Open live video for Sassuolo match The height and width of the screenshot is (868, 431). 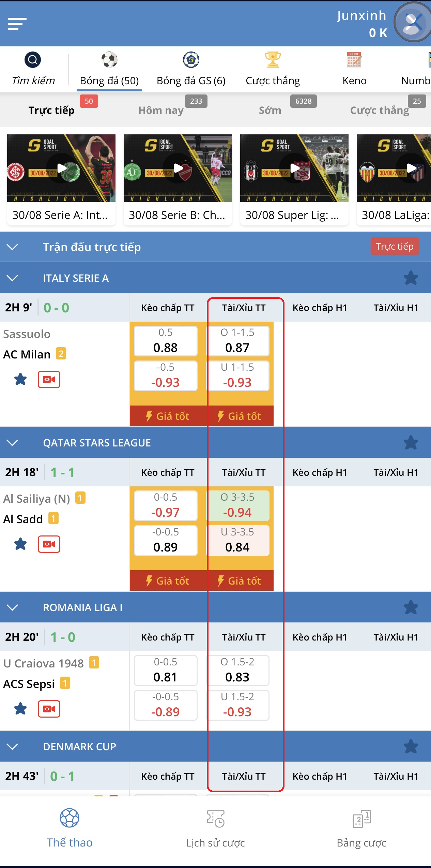pos(49,380)
